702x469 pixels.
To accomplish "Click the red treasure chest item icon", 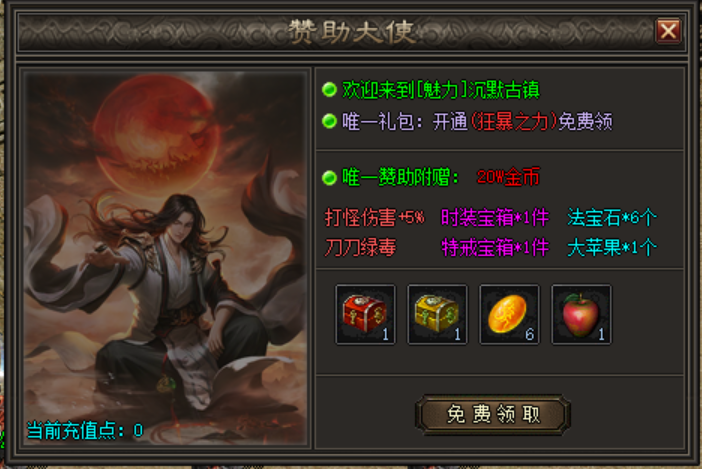I will (365, 315).
